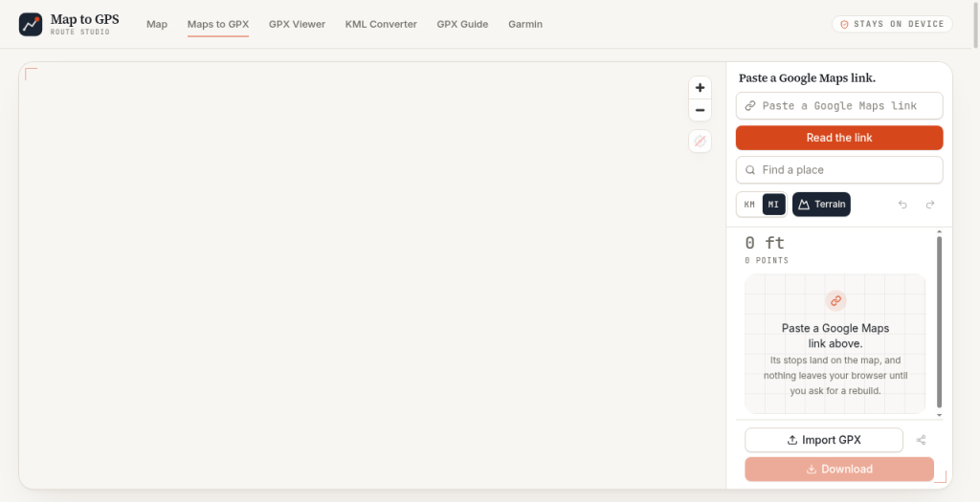Open the Map tab
980x502 pixels.
point(157,24)
